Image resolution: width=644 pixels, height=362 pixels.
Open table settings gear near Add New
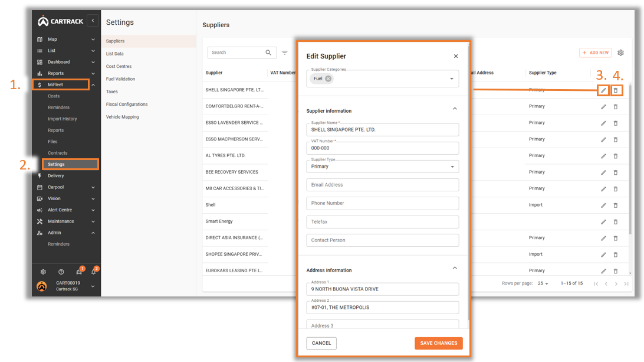(620, 53)
